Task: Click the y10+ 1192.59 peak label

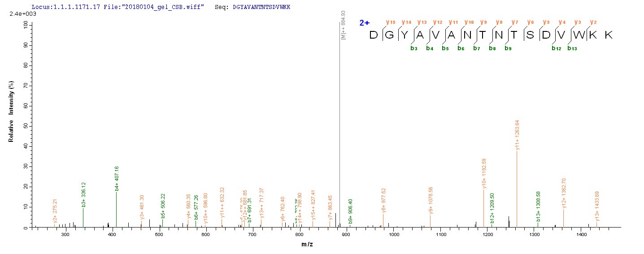Action: click(483, 173)
